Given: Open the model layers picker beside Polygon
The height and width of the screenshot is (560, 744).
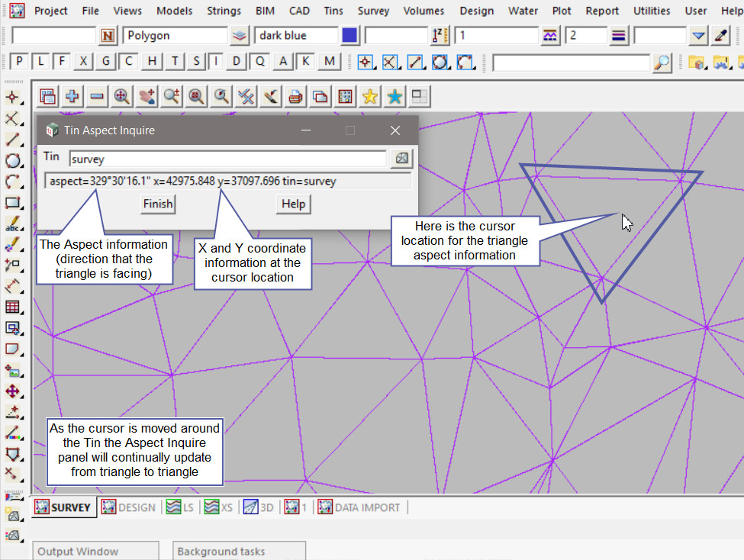Looking at the screenshot, I should click(240, 36).
